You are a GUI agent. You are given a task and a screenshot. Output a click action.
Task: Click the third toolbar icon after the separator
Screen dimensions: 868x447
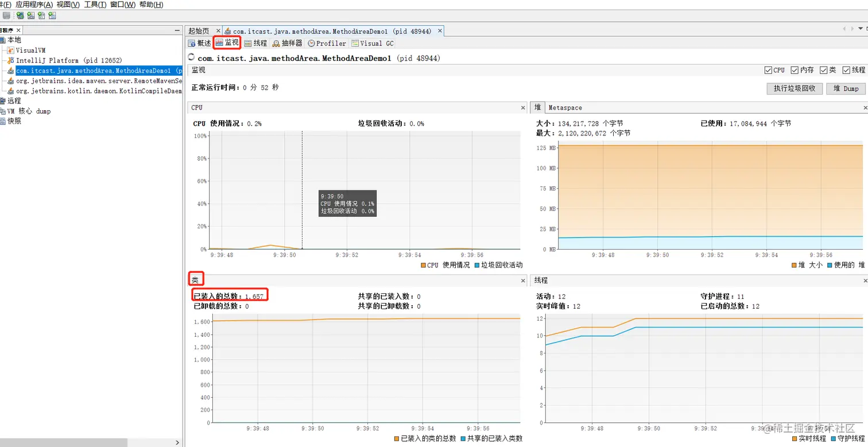pyautogui.click(x=41, y=15)
